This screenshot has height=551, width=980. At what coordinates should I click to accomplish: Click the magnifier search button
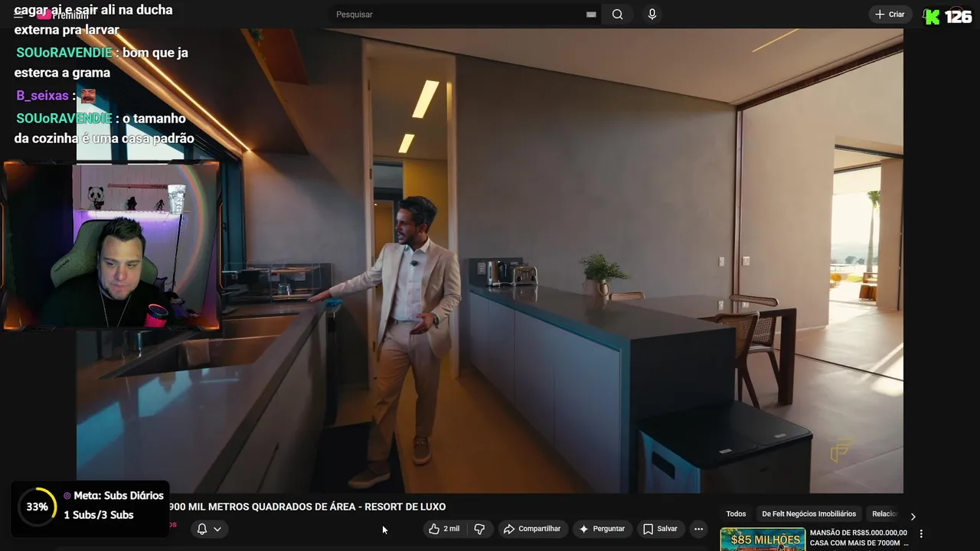click(617, 15)
